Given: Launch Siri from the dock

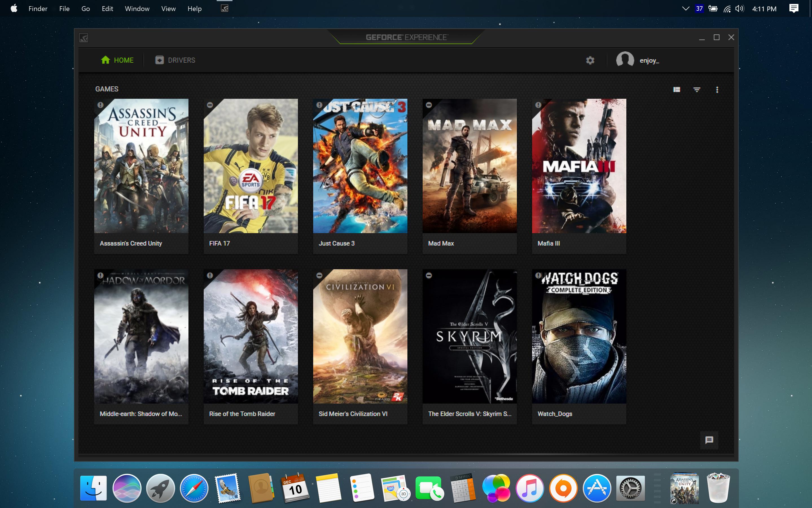Looking at the screenshot, I should coord(127,488).
